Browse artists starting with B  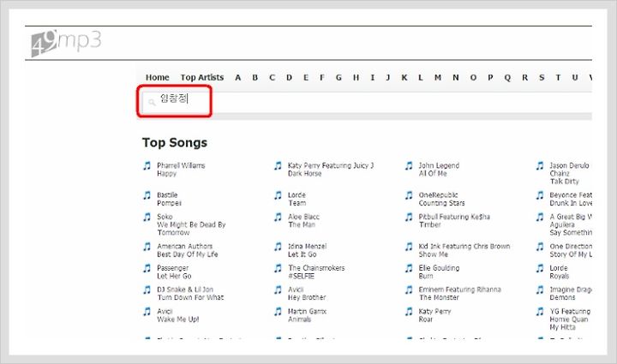255,77
